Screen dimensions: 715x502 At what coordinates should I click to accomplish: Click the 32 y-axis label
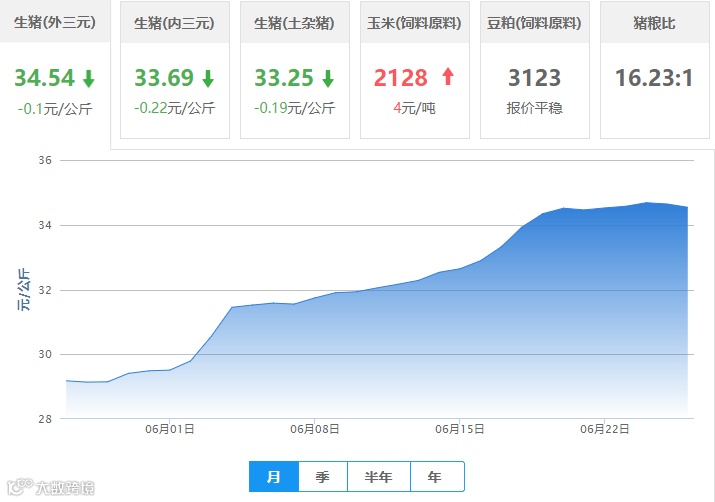45,290
